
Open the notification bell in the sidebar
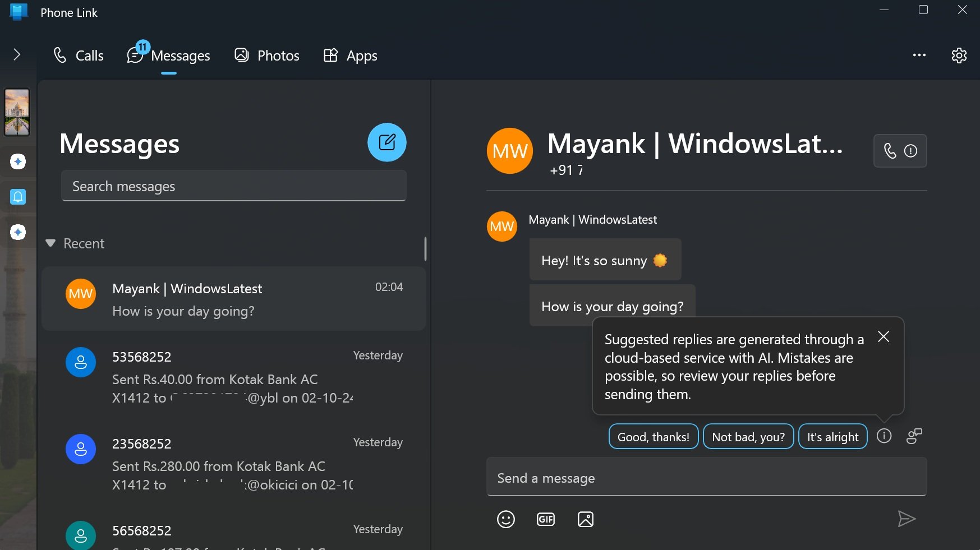[x=18, y=196]
